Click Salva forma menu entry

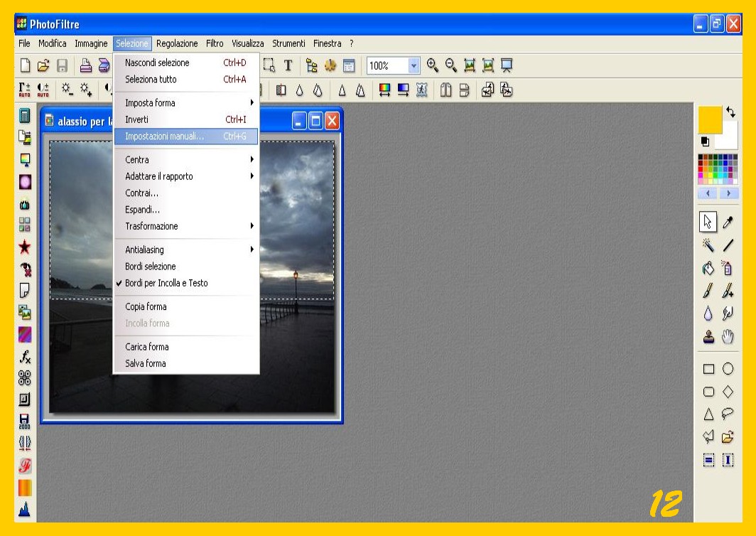[145, 363]
